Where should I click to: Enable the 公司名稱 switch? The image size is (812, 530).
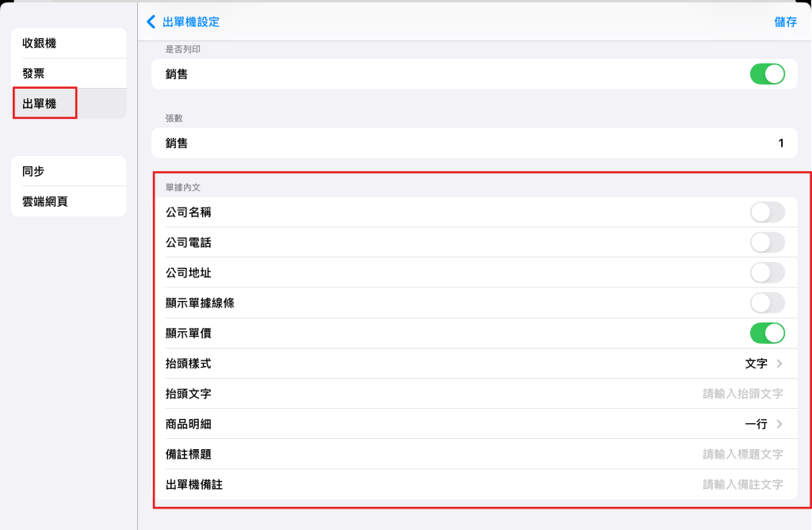tap(767, 212)
